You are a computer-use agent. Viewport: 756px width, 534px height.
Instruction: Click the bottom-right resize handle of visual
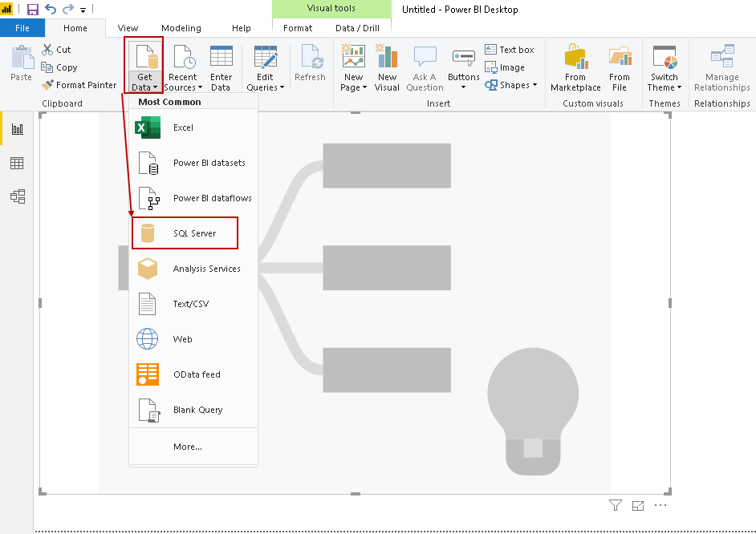(x=669, y=492)
